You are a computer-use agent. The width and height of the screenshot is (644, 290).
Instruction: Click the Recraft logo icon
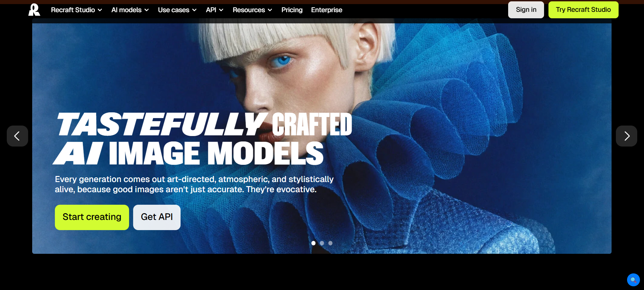(34, 10)
